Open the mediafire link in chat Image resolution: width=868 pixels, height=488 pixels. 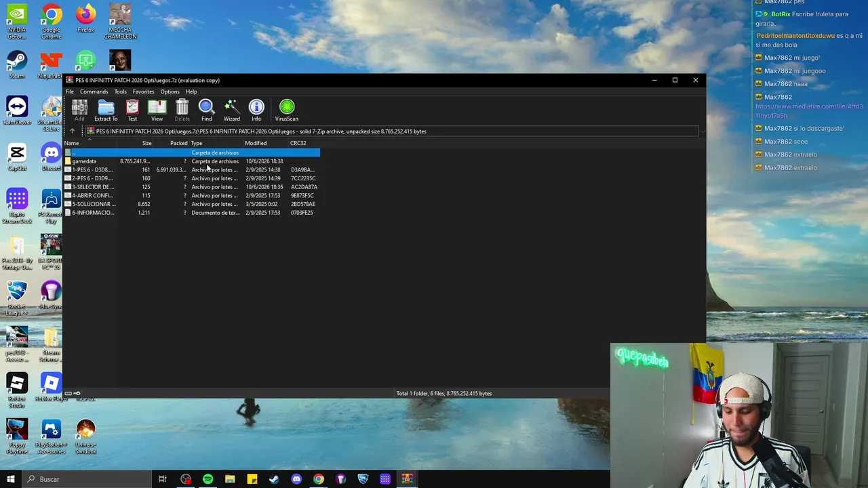(x=809, y=111)
